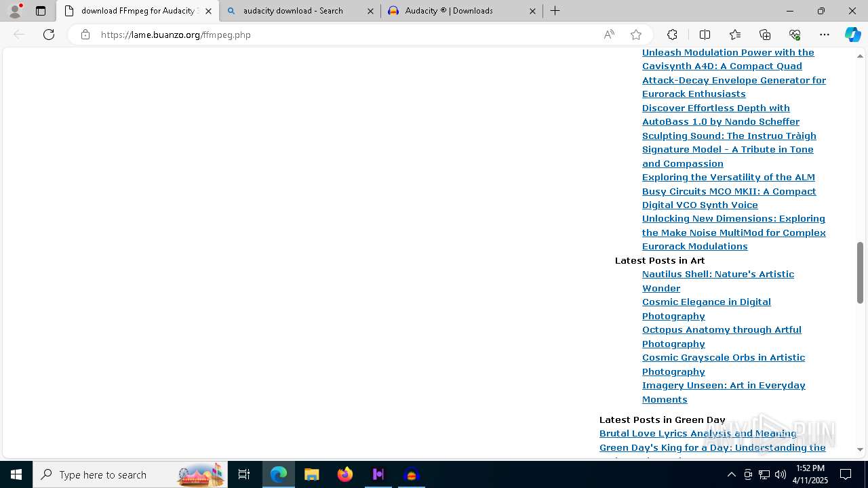Image resolution: width=868 pixels, height=488 pixels.
Task: Open ALM Busy Circuits MCO MKII link
Action: 729,191
